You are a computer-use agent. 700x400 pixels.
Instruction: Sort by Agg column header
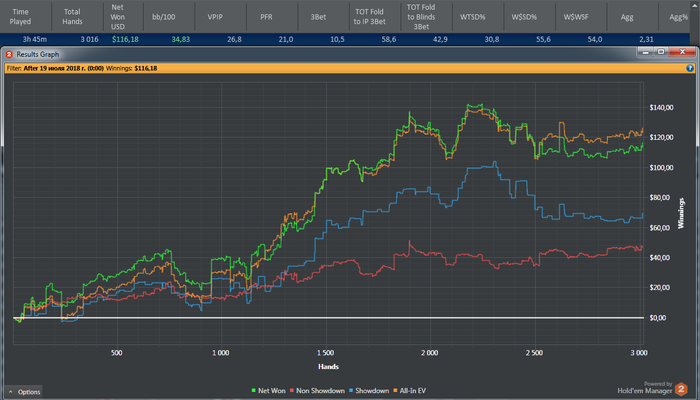click(627, 17)
